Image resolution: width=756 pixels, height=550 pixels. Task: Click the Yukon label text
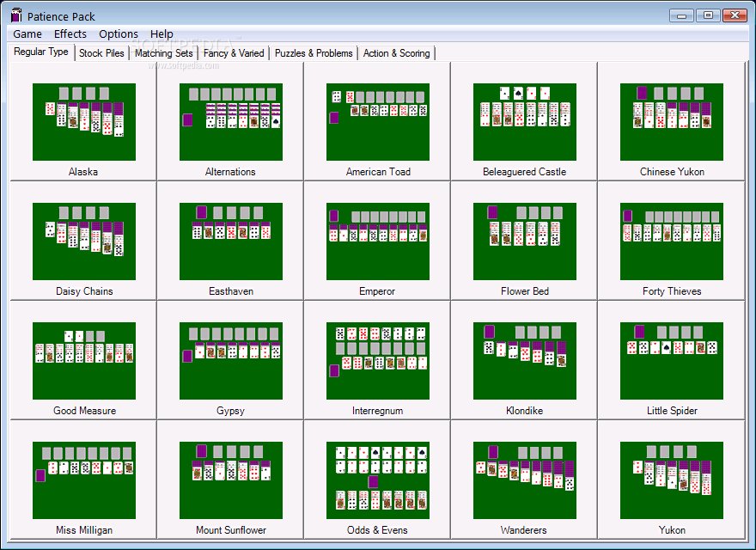coord(672,529)
